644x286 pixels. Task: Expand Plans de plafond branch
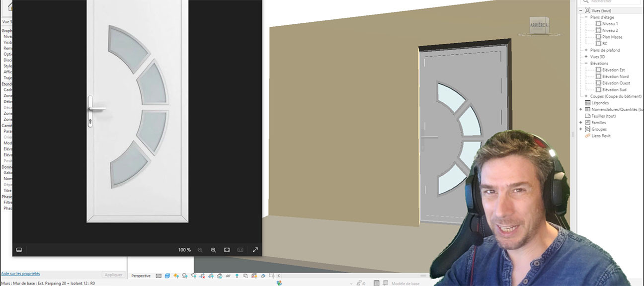coord(586,50)
